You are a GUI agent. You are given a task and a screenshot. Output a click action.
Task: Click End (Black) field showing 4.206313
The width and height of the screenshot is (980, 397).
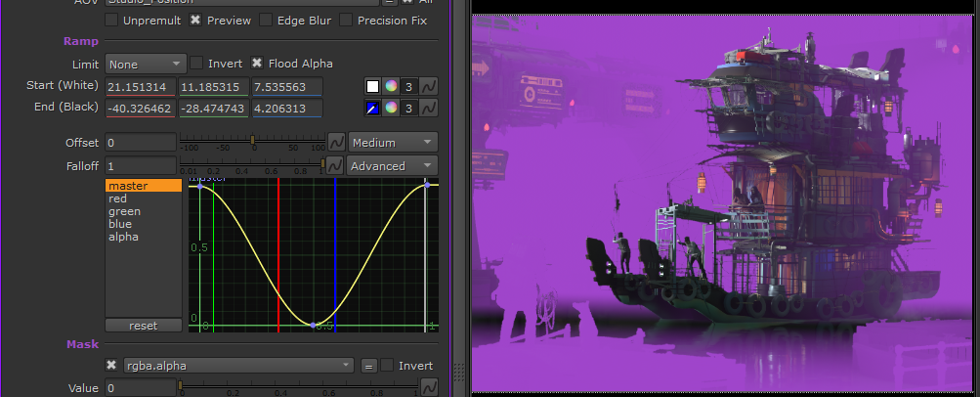coord(287,109)
